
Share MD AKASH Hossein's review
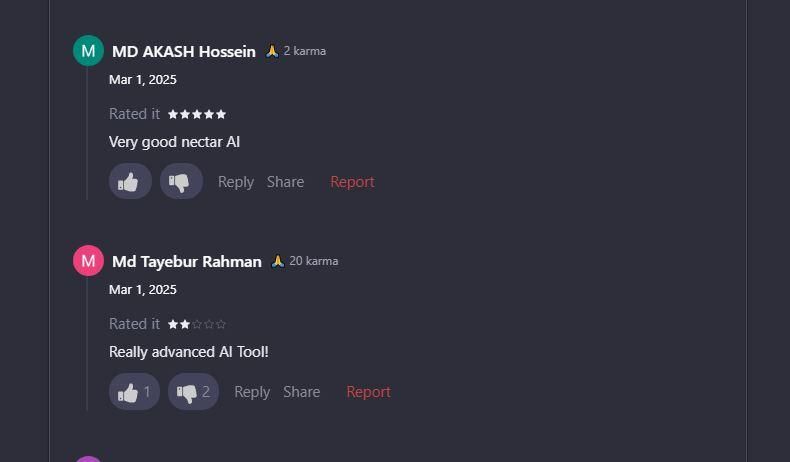click(x=285, y=182)
